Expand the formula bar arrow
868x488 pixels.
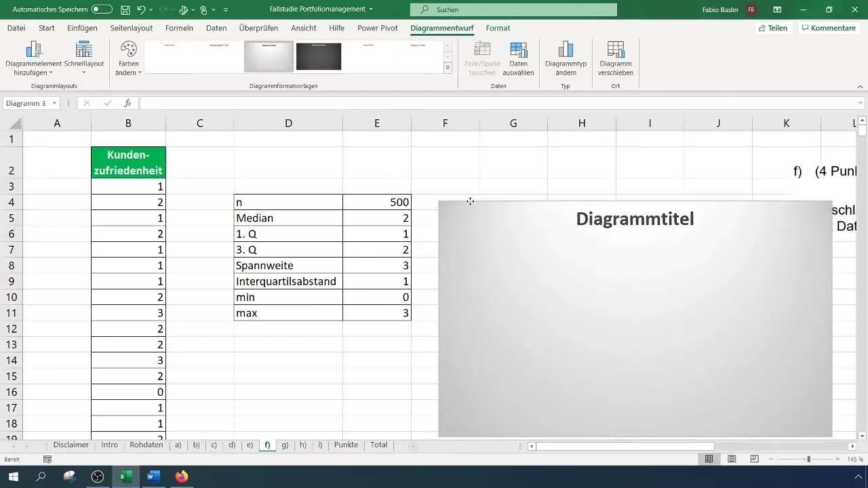[x=861, y=103]
